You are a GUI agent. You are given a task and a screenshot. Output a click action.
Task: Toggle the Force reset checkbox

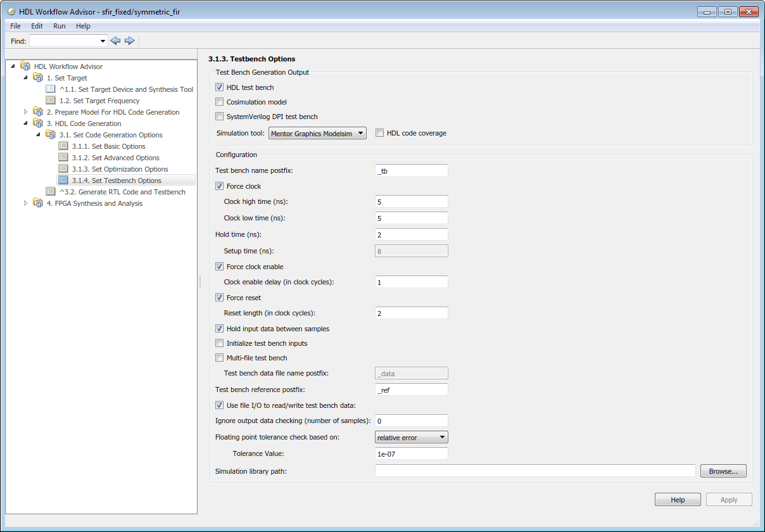(x=220, y=298)
